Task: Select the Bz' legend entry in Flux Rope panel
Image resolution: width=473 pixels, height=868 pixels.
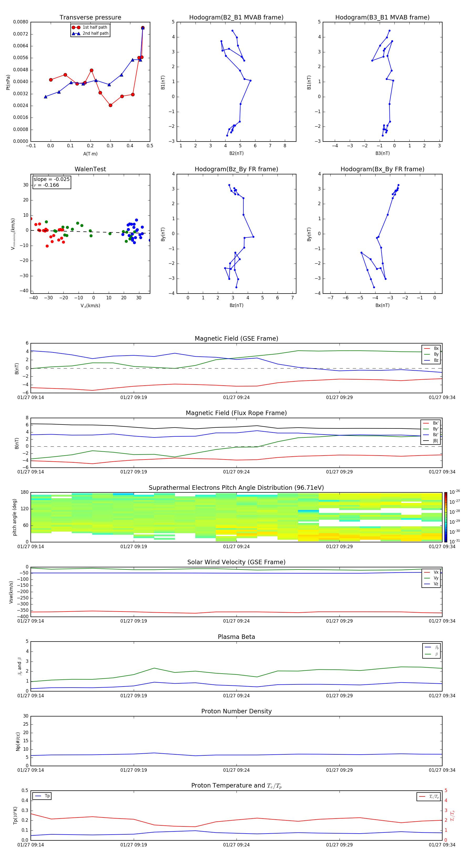Action: point(431,435)
